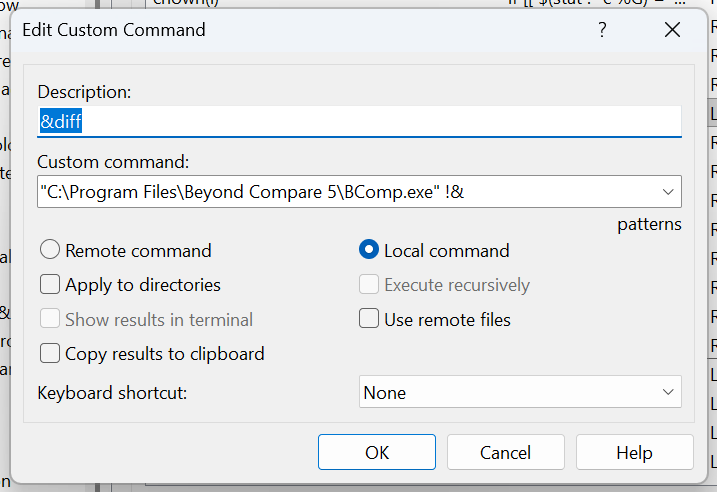The width and height of the screenshot is (717, 492).
Task: Select the Local command radio button
Action: (x=370, y=251)
